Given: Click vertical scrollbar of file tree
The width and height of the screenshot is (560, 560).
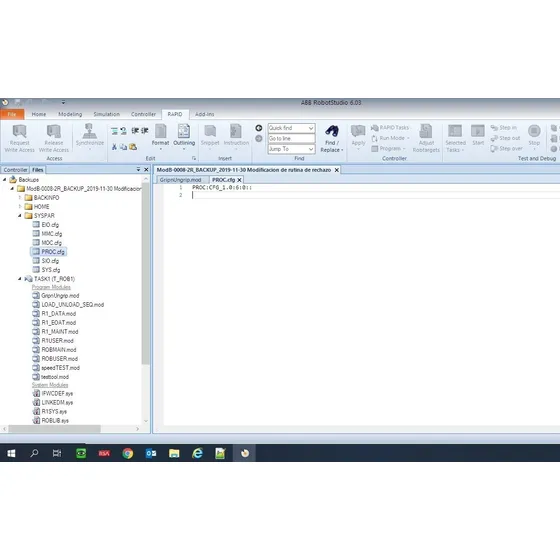Looking at the screenshot, I should 145,275.
